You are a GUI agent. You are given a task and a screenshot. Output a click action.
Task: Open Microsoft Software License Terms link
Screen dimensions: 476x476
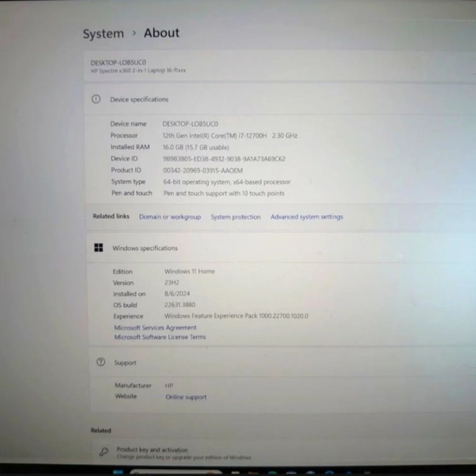pos(160,337)
